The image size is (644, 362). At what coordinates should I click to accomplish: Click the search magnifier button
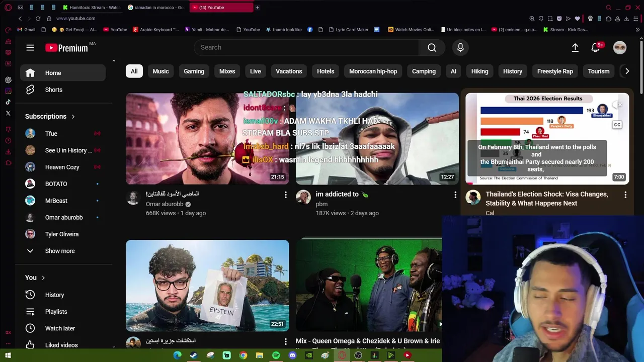tap(432, 47)
